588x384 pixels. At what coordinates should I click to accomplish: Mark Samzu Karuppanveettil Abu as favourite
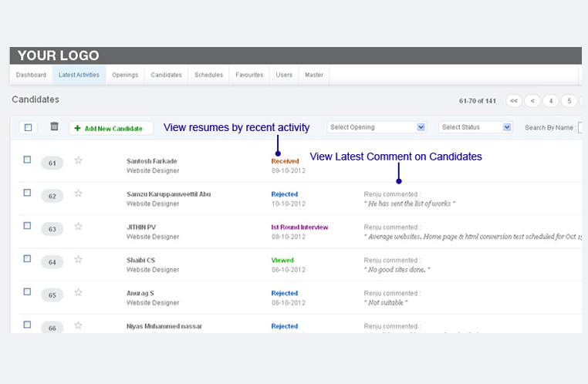tap(78, 194)
